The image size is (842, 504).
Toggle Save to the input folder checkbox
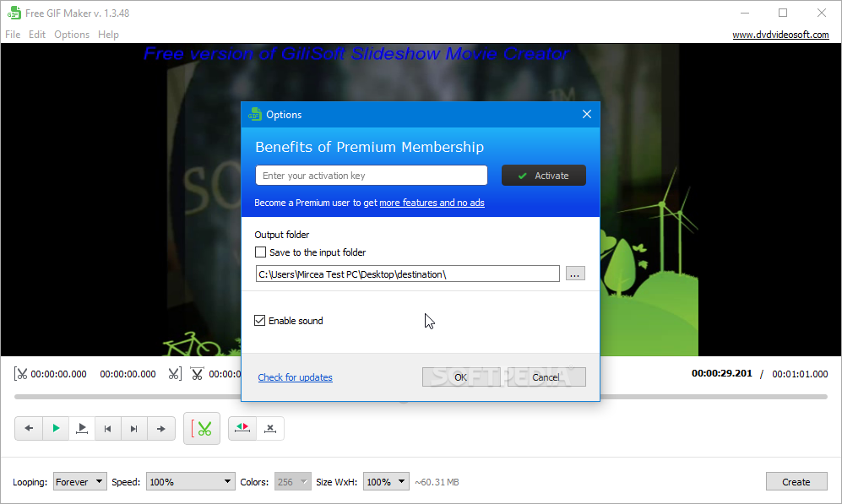tap(260, 252)
